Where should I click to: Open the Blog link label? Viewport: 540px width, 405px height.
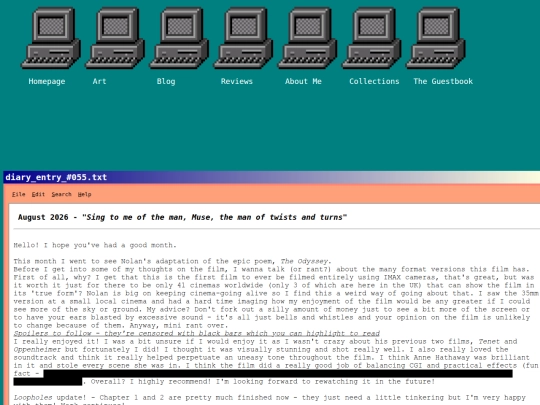tap(166, 82)
